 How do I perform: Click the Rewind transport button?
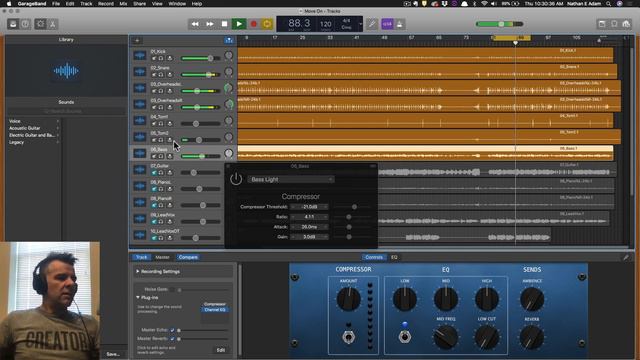point(195,24)
